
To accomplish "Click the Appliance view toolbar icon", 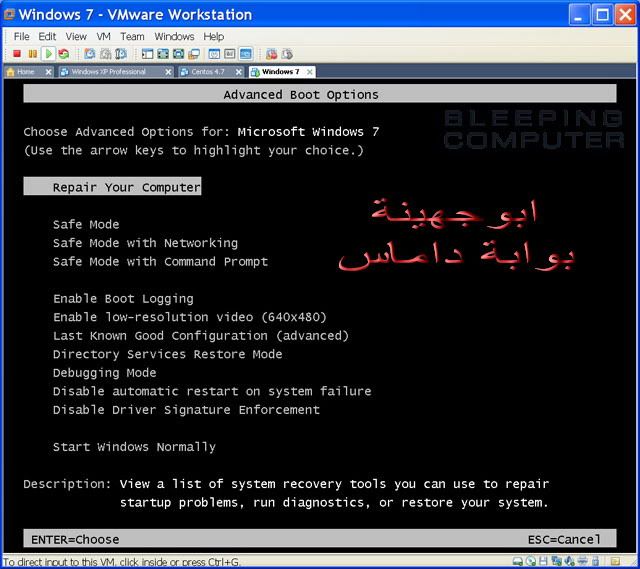I will click(x=230, y=54).
